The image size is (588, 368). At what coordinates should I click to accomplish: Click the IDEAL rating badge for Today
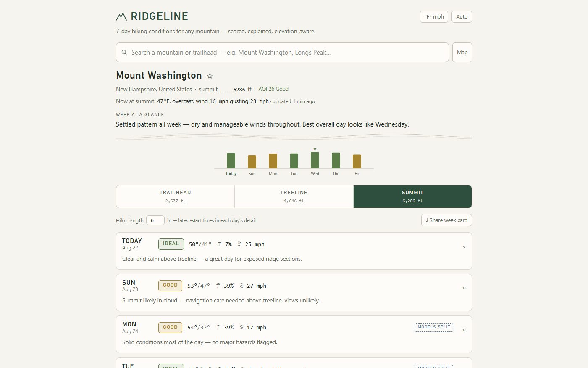[171, 244]
